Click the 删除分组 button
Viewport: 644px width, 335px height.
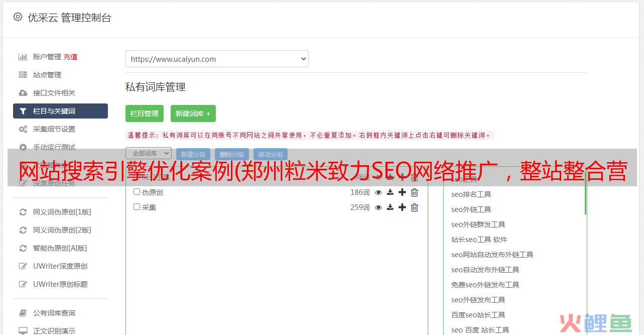pos(232,155)
